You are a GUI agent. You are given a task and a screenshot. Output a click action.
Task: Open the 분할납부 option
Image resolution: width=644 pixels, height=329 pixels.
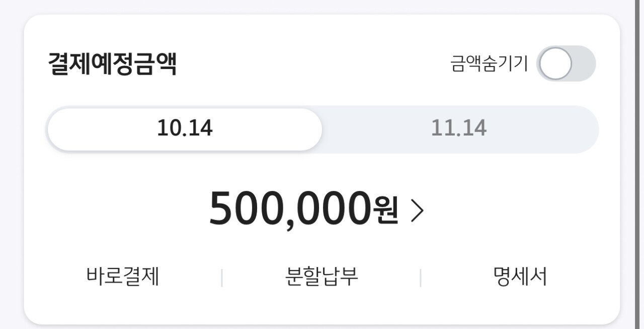tap(321, 277)
